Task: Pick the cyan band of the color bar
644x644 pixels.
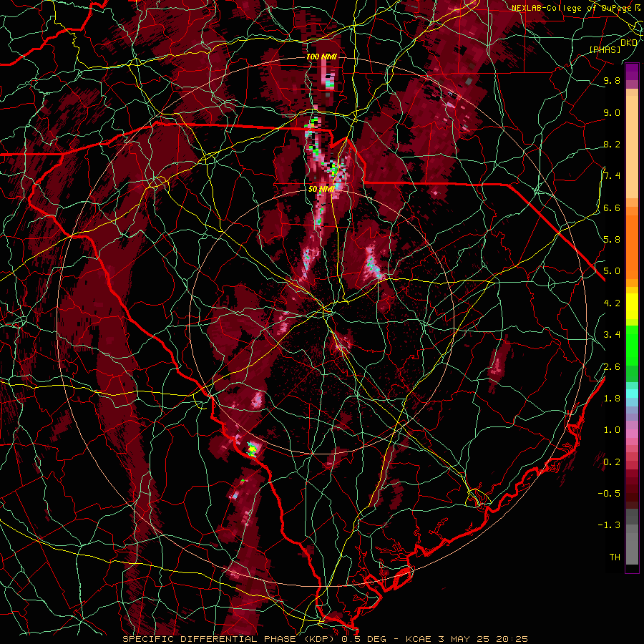Action: (632, 394)
